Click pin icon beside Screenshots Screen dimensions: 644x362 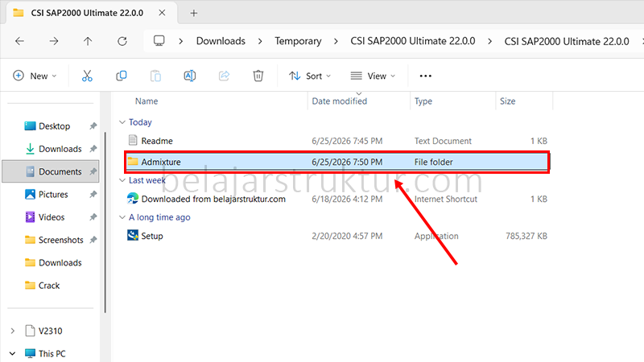click(93, 240)
